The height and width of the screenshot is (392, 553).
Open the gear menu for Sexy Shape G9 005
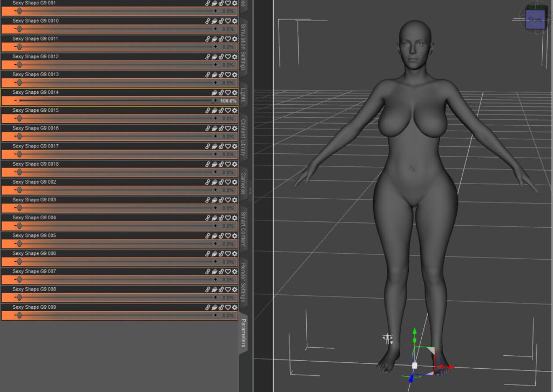[234, 236]
